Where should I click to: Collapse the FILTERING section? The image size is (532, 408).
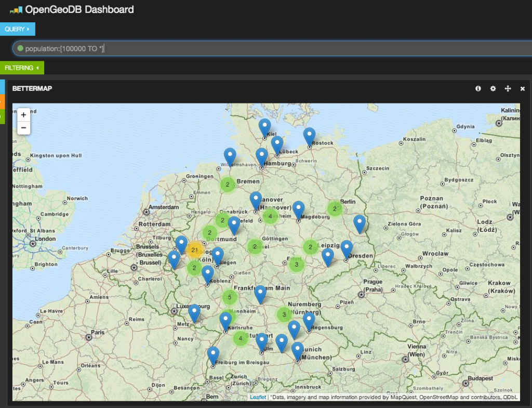tap(21, 68)
